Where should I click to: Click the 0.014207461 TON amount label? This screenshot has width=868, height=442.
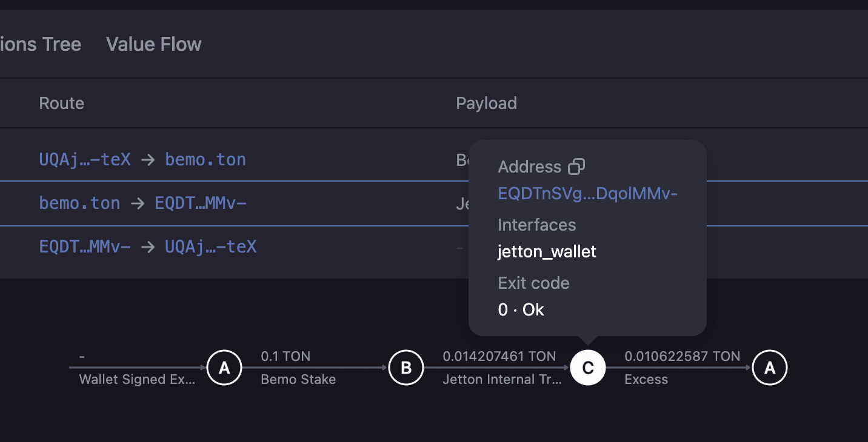(499, 356)
